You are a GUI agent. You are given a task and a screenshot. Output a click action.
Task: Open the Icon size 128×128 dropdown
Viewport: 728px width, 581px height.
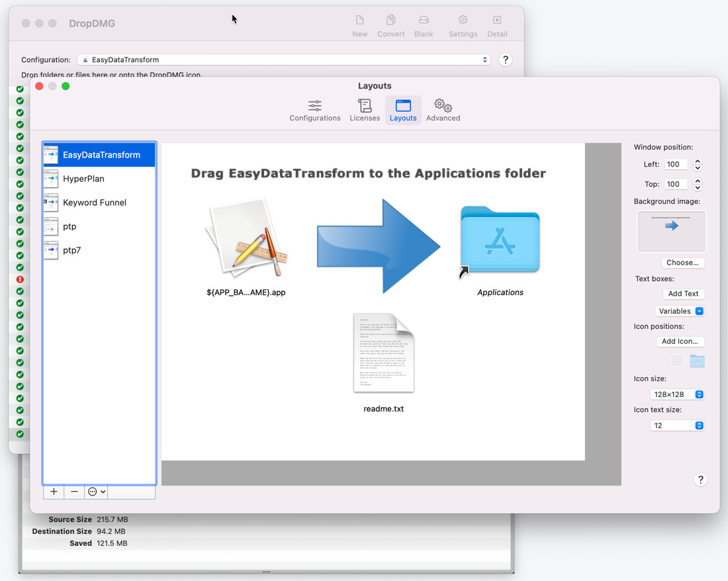coord(676,394)
